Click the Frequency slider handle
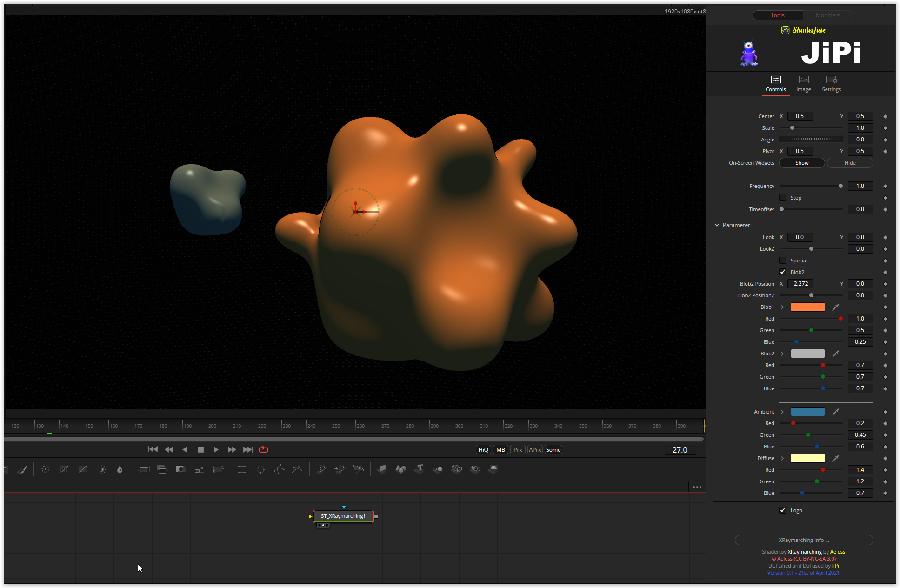The width and height of the screenshot is (900, 588). [840, 186]
